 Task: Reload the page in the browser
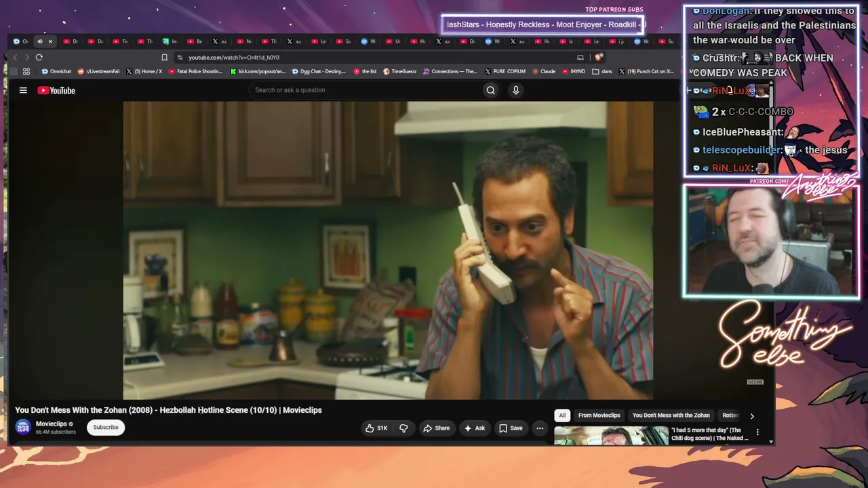pos(39,58)
